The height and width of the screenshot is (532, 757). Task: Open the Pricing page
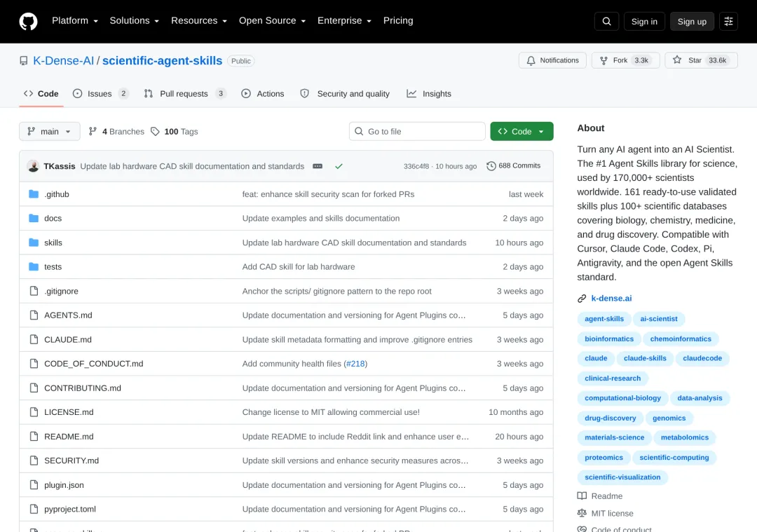coord(398,21)
